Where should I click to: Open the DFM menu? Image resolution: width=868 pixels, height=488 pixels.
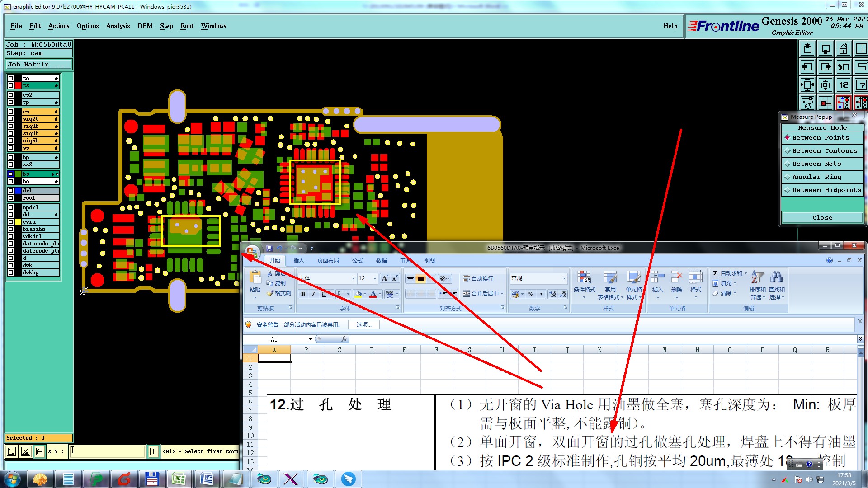point(145,26)
